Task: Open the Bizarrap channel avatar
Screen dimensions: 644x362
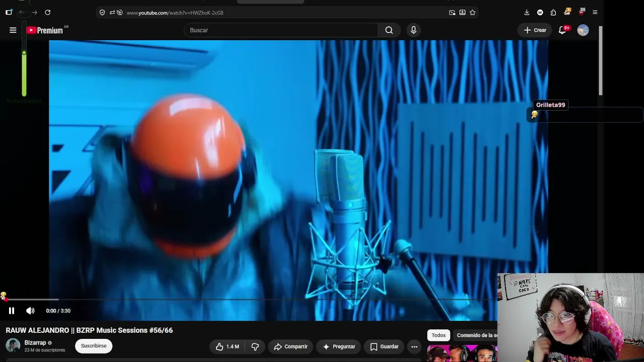Action: click(x=13, y=346)
